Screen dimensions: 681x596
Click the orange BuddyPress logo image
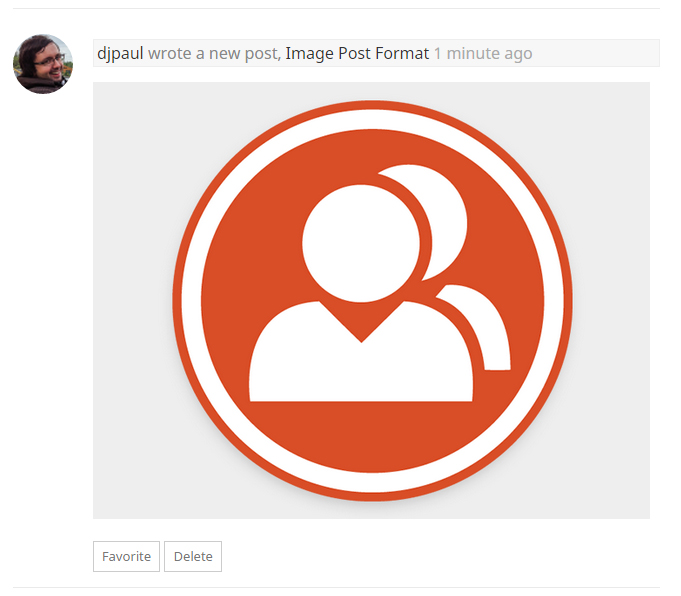(372, 301)
